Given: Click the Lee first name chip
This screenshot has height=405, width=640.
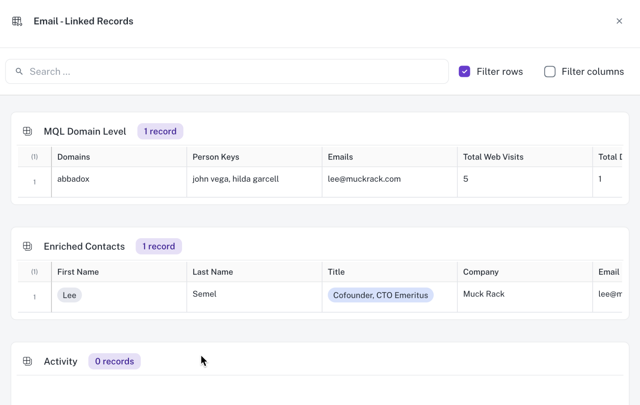Looking at the screenshot, I should (69, 295).
